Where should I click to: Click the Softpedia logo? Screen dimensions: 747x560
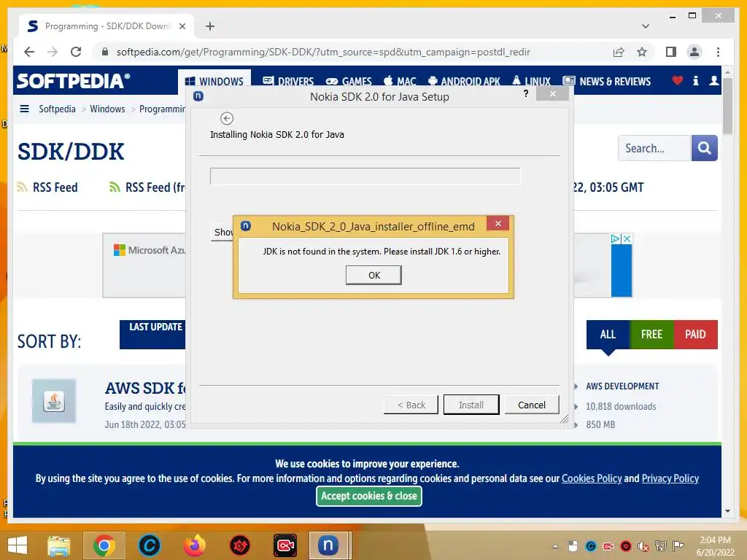[x=74, y=81]
